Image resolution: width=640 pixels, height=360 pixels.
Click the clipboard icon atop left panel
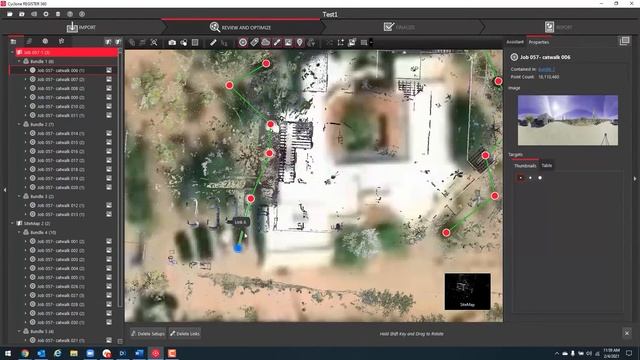61,41
